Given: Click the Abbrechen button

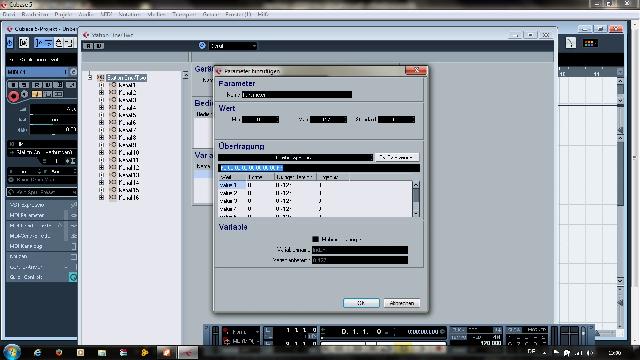Looking at the screenshot, I should pyautogui.click(x=402, y=303).
